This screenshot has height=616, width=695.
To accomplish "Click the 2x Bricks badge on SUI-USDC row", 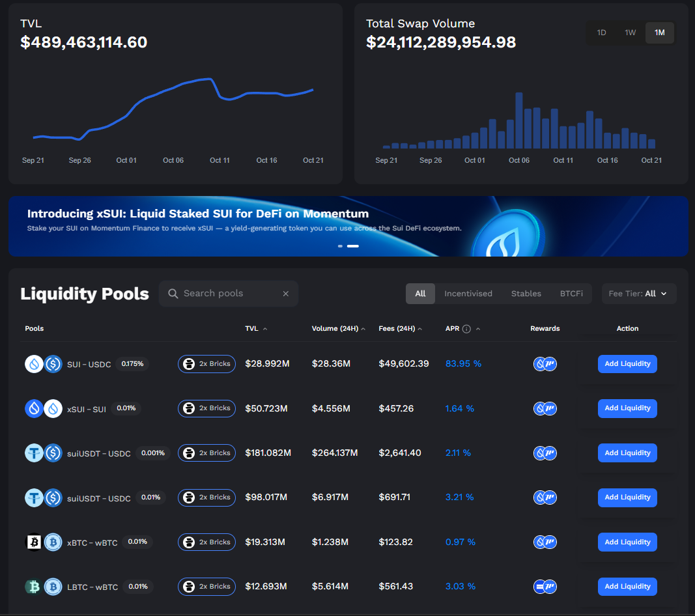I will [206, 364].
